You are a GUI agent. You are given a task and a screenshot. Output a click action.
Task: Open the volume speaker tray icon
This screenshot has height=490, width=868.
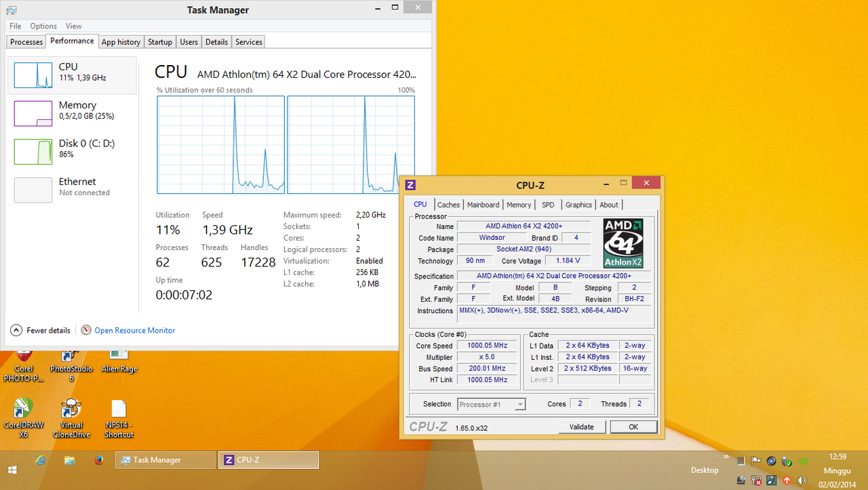pyautogui.click(x=802, y=481)
